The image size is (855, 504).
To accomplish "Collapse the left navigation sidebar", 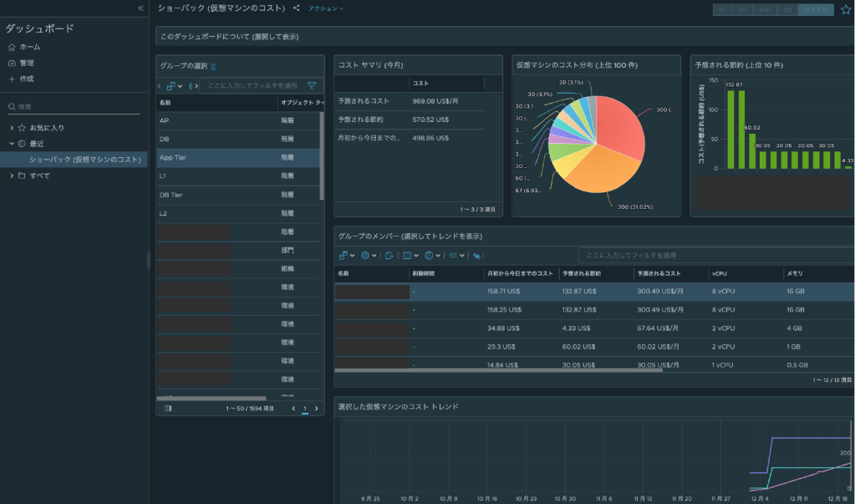I will click(x=140, y=8).
